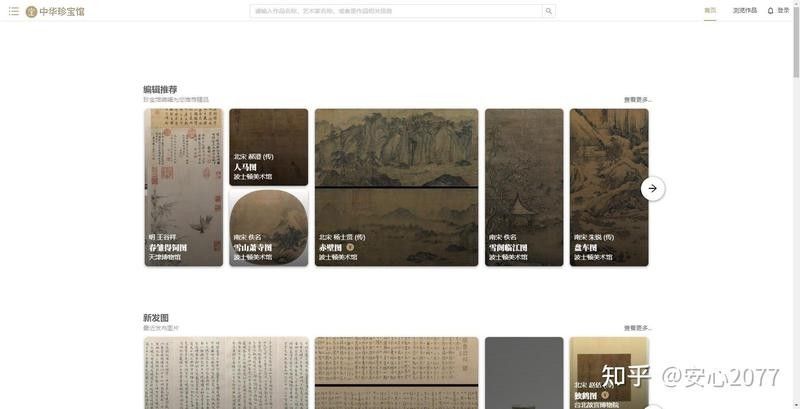
Task: Click the search magnifier icon
Action: tap(548, 11)
